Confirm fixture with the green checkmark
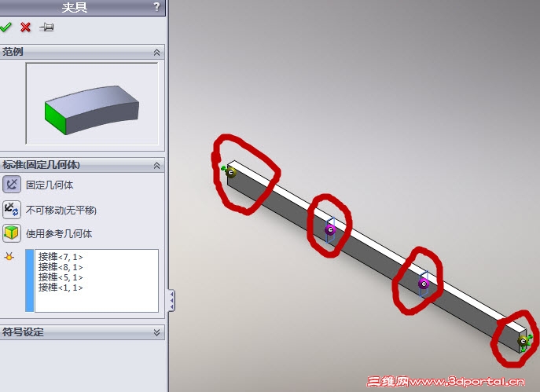This screenshot has height=392, width=540. tap(6, 27)
